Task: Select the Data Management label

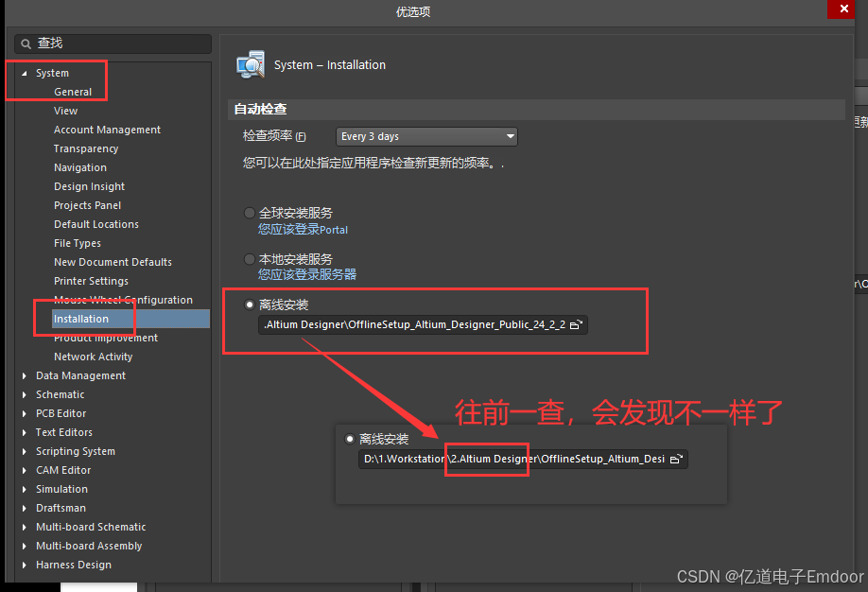Action: coord(80,376)
